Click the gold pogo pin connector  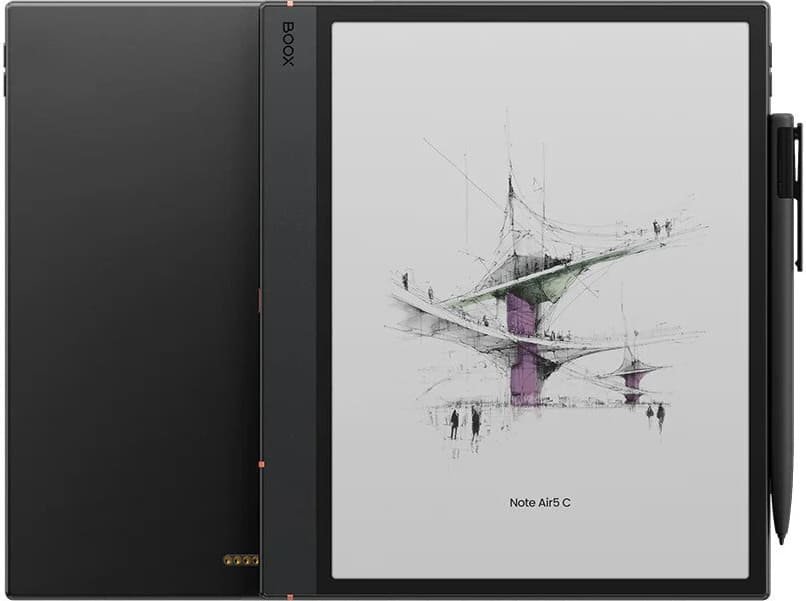click(x=241, y=560)
